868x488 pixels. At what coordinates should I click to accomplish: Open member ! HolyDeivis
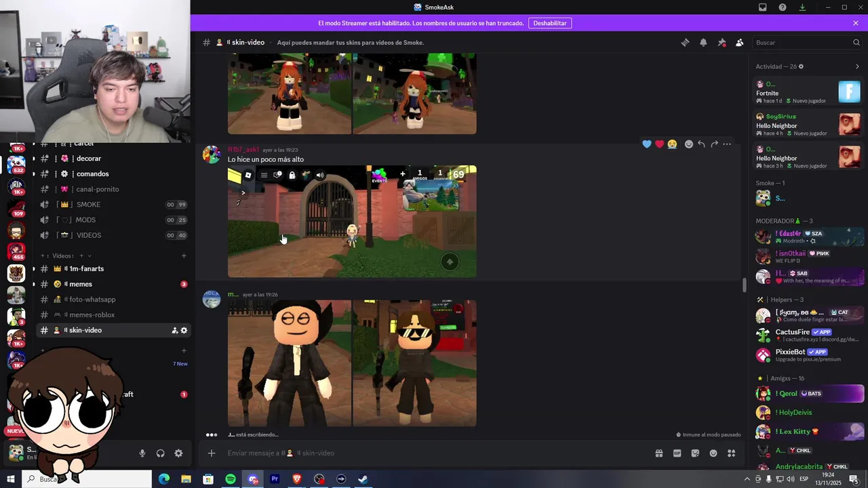point(808,412)
